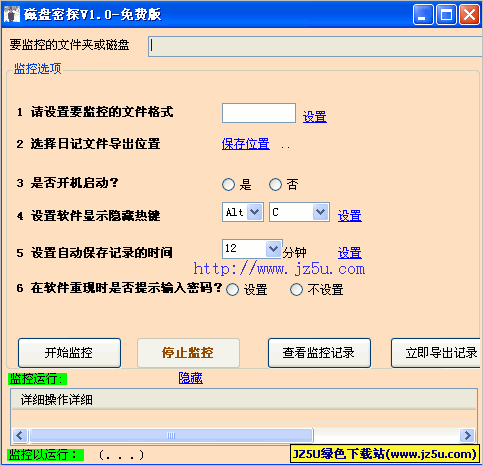
Task: Click the file format text box
Action: click(259, 113)
